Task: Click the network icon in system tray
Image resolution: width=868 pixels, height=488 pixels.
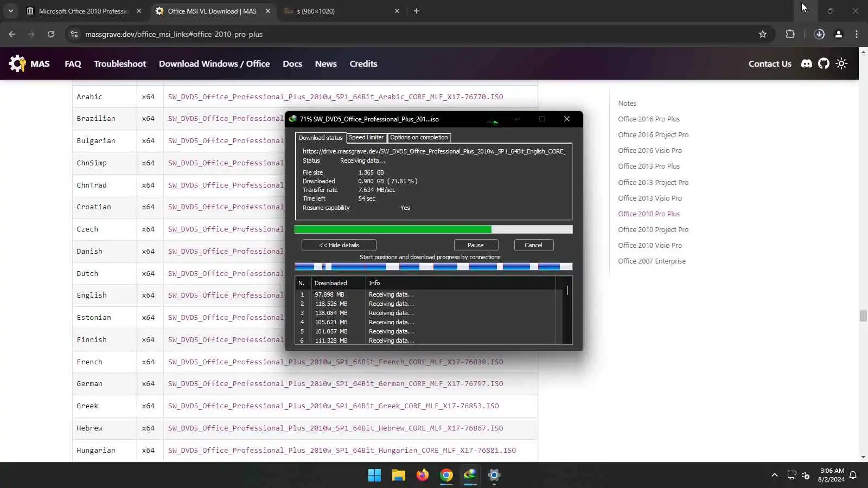Action: click(792, 476)
